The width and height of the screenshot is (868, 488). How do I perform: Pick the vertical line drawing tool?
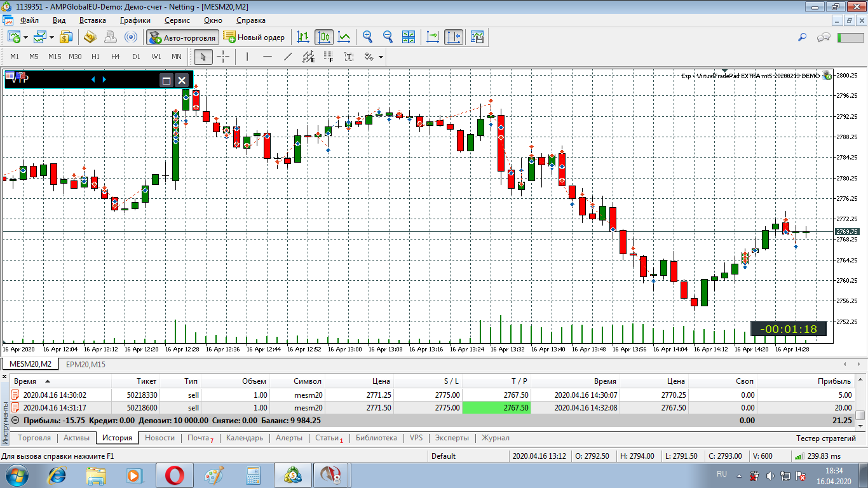point(247,57)
